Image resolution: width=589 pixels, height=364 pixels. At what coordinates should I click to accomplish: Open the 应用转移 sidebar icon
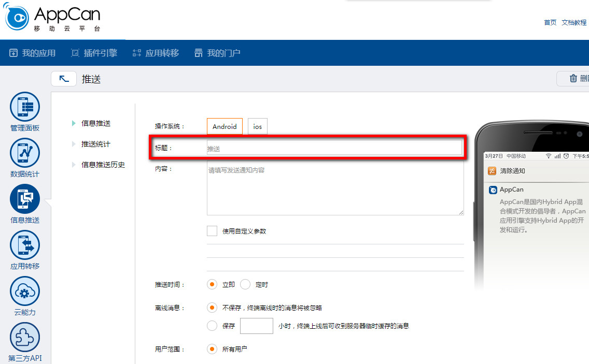25,245
